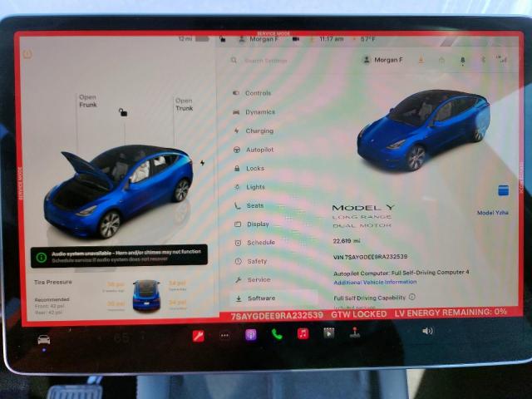Screen dimensions: 532x399
Task: Open the Theater app icon
Action: (329, 333)
